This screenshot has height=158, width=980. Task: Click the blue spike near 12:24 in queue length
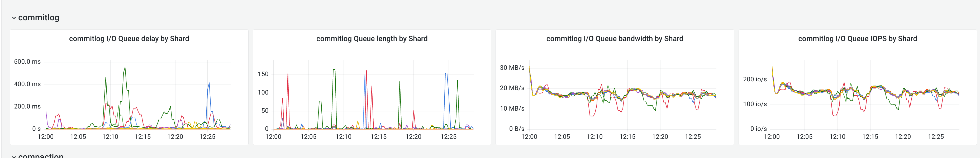coord(446,73)
